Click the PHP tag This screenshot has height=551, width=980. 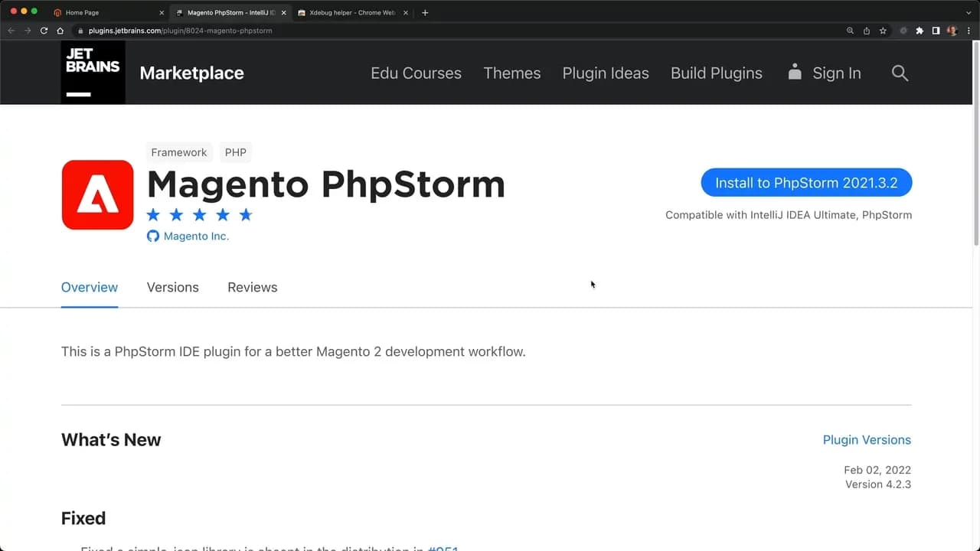[236, 152]
